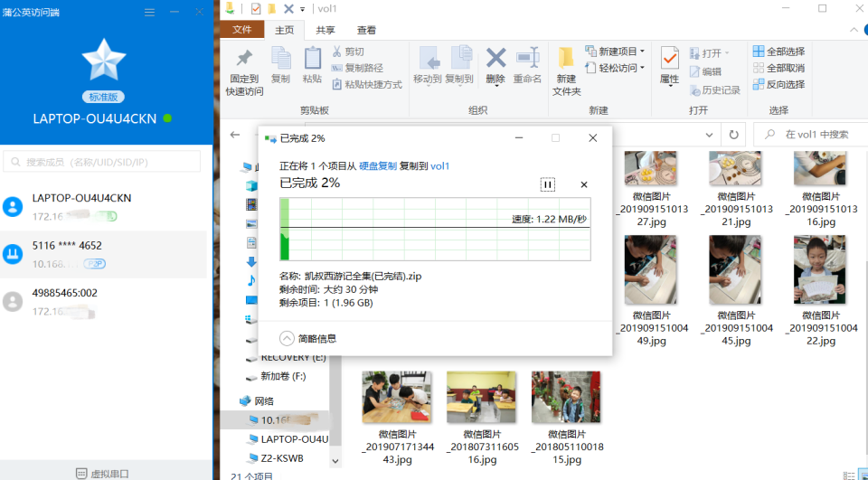Click the vol1 destination link
Viewport: 868px width, 480px height.
pyautogui.click(x=440, y=165)
